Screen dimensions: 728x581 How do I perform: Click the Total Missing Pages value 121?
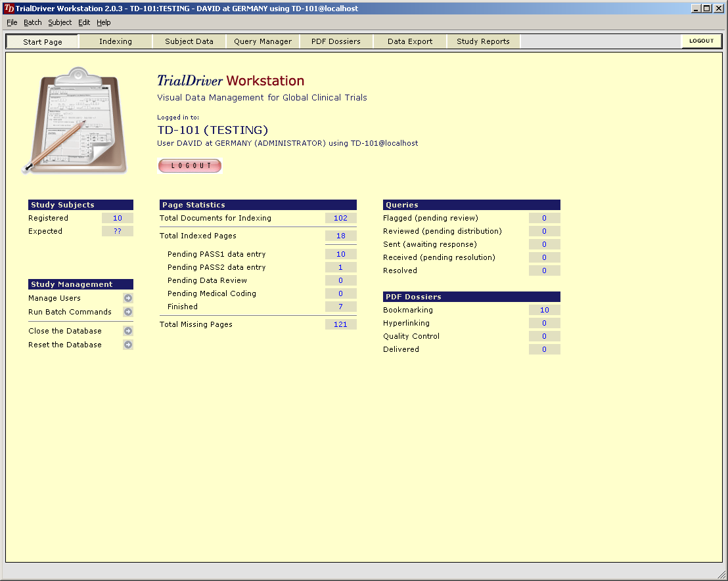pyautogui.click(x=340, y=324)
